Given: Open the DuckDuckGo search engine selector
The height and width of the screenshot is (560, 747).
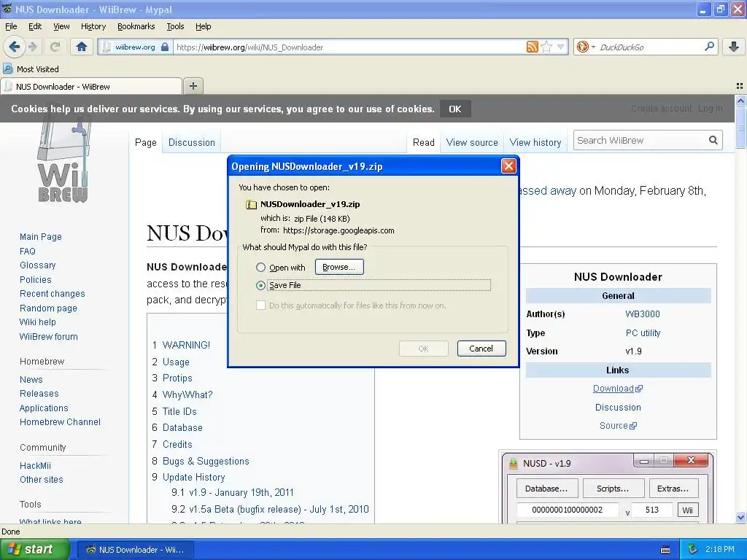Looking at the screenshot, I should point(586,47).
